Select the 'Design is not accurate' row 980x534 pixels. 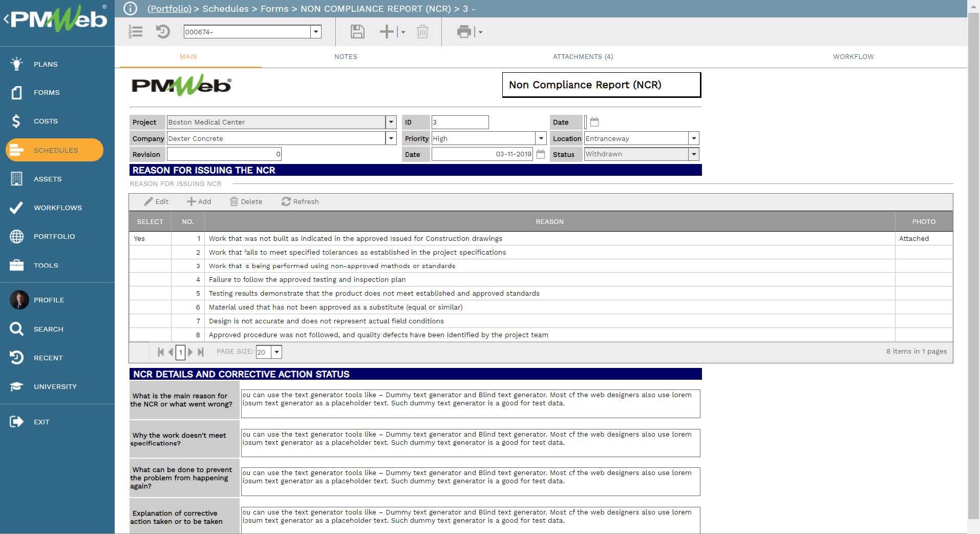pyautogui.click(x=541, y=321)
